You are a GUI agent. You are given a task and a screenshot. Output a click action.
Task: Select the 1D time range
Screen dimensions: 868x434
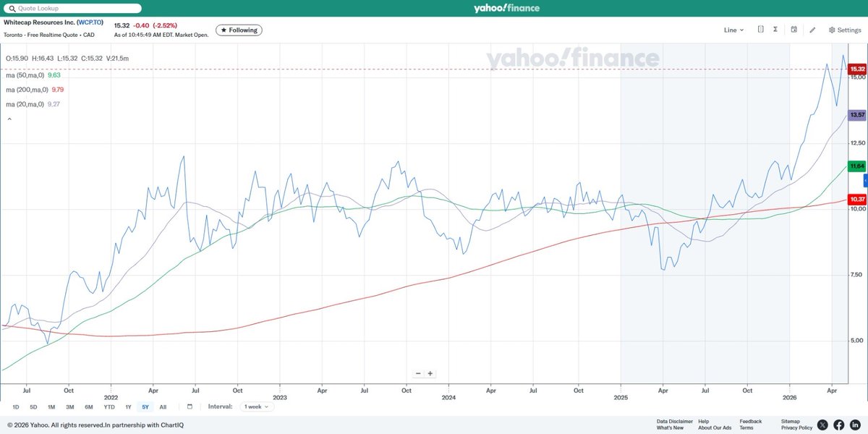coord(16,407)
